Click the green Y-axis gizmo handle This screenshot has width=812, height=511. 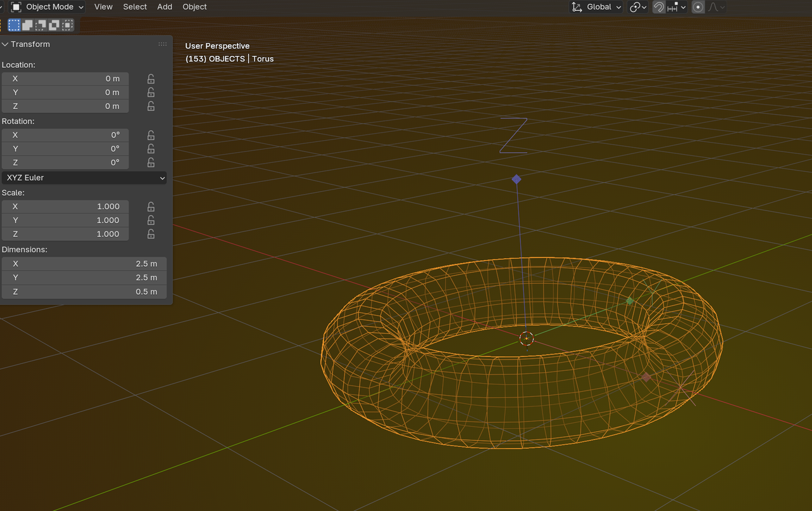(x=630, y=301)
